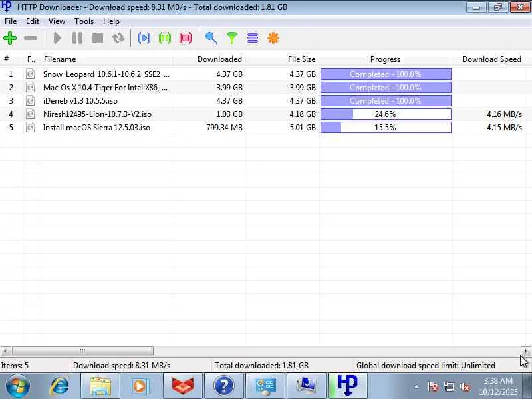Screen dimensions: 532x399
Task: Click the 5.01 GB file size cell
Action: 303,128
